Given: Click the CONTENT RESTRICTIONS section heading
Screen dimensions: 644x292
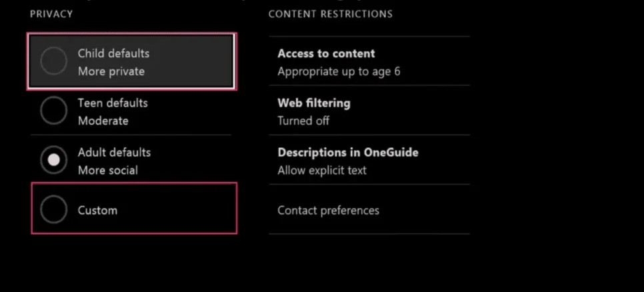Looking at the screenshot, I should point(330,14).
